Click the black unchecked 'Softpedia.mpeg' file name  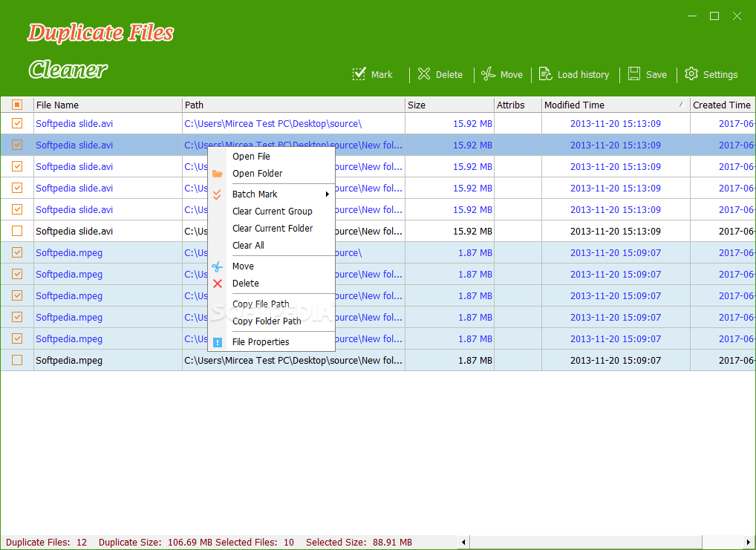(x=69, y=361)
